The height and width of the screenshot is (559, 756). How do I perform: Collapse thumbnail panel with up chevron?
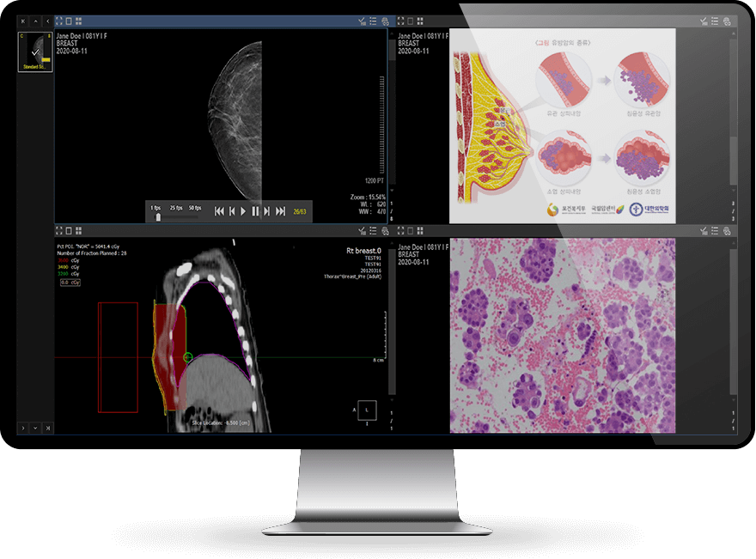click(35, 21)
